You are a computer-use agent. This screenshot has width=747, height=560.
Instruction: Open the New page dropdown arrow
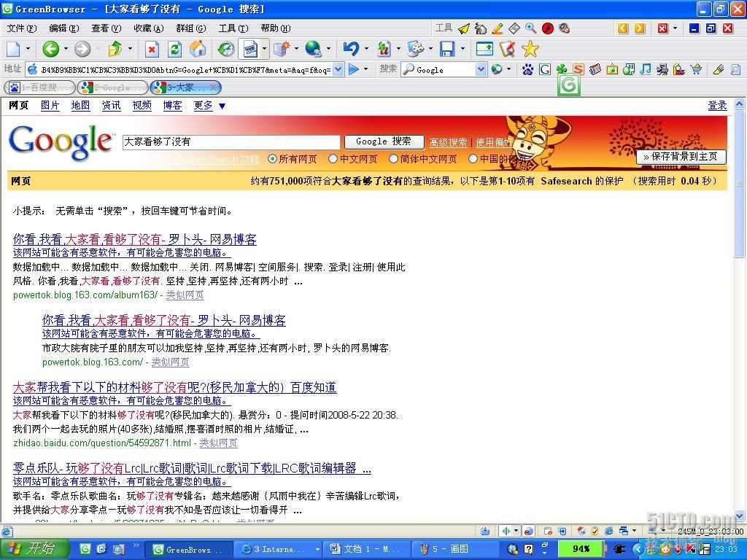[x=28, y=49]
